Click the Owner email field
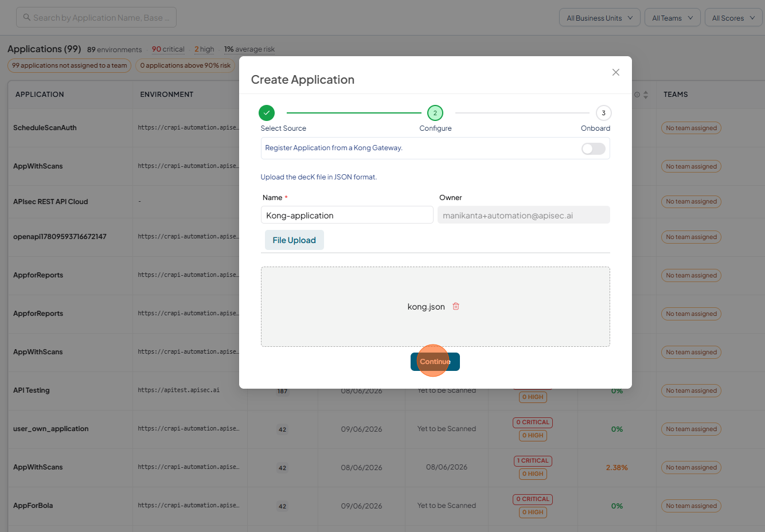This screenshot has width=765, height=532. 524,215
